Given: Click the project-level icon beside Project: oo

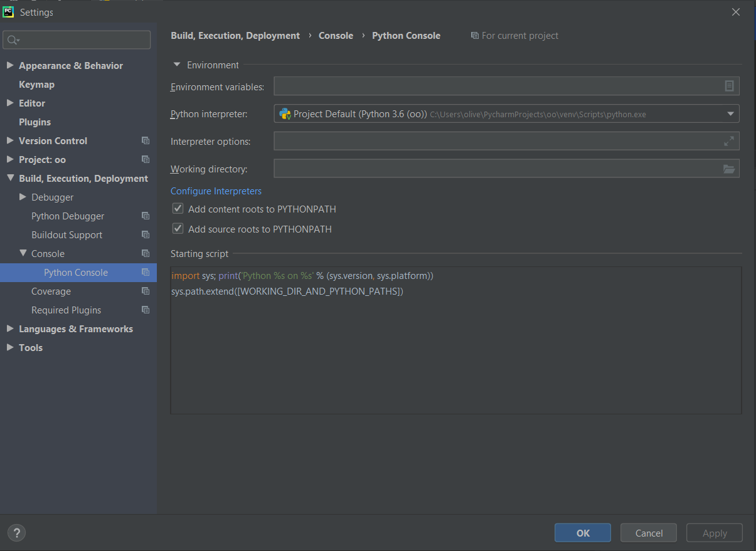Looking at the screenshot, I should [146, 159].
